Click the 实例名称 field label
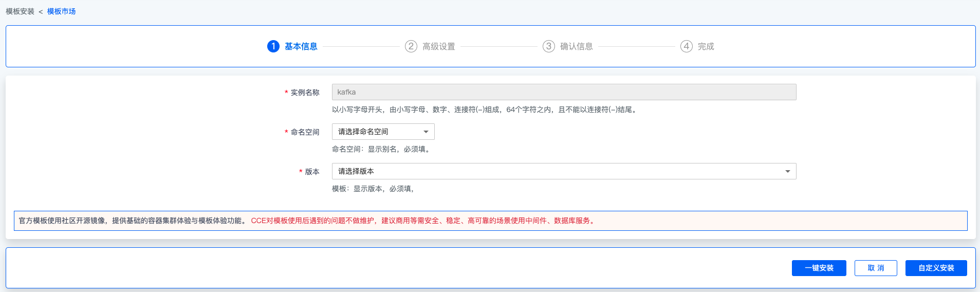The height and width of the screenshot is (292, 980). [x=305, y=93]
